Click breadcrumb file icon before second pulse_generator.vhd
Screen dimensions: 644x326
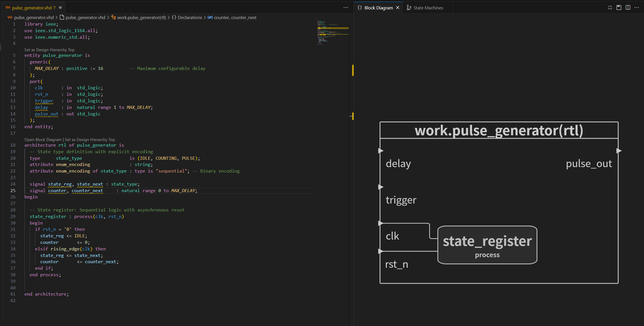[x=62, y=17]
